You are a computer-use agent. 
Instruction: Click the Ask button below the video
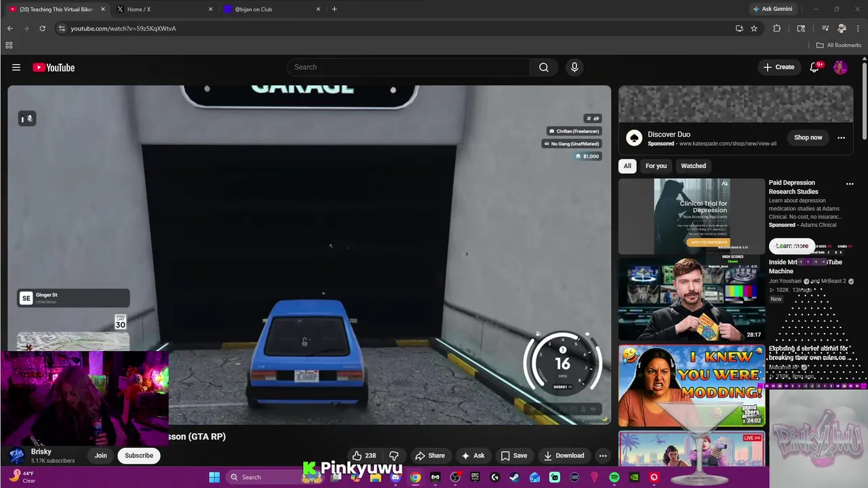[x=473, y=455]
